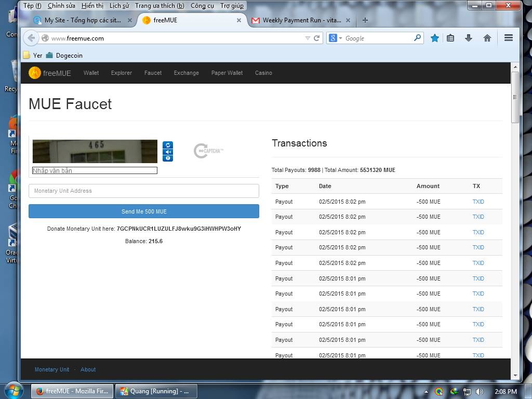Reload the page using refresh icon
532x399 pixels.
(316, 38)
